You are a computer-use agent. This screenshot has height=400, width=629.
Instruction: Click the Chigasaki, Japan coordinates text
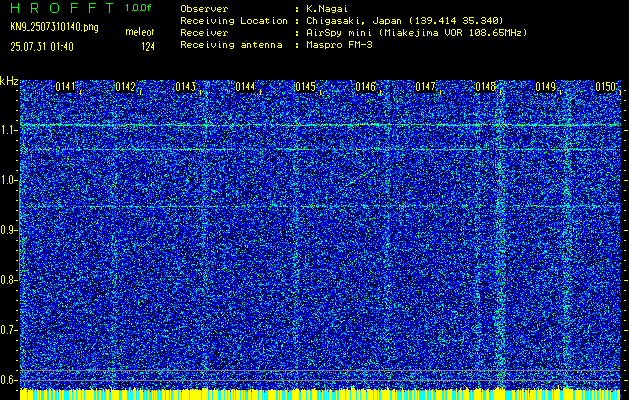pyautogui.click(x=405, y=21)
